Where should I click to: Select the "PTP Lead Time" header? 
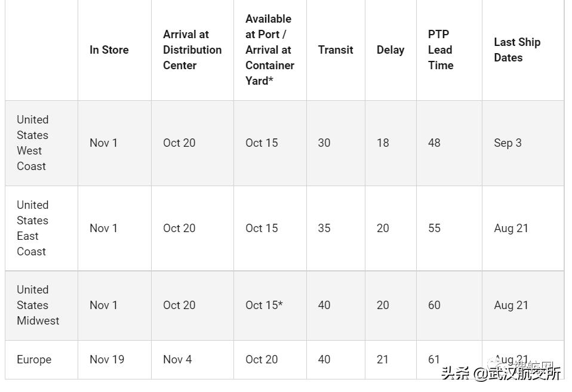click(441, 50)
